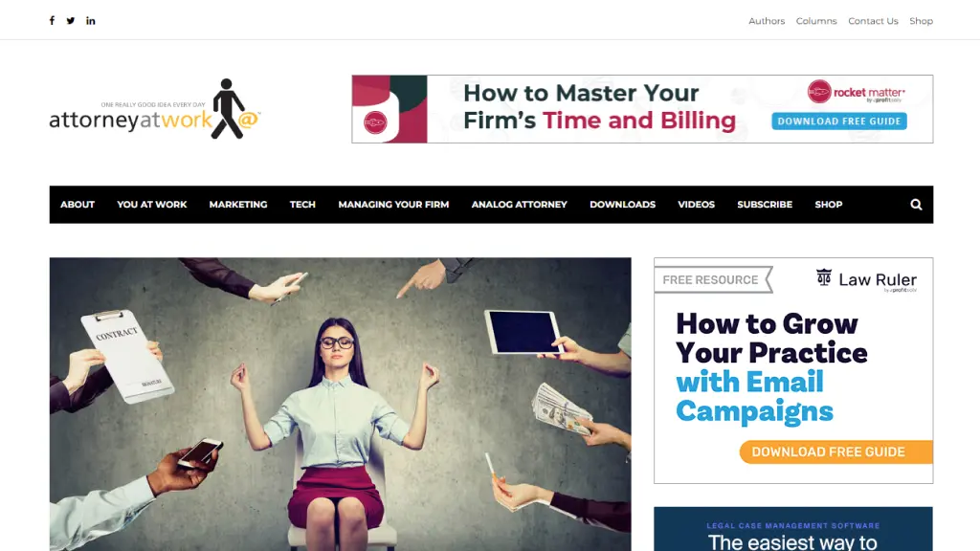
Task: Open the LinkedIn social icon
Action: pos(91,21)
